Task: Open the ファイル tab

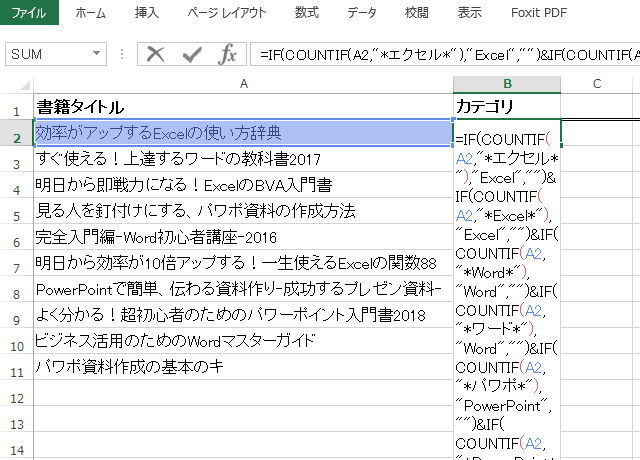Action: pos(28,13)
